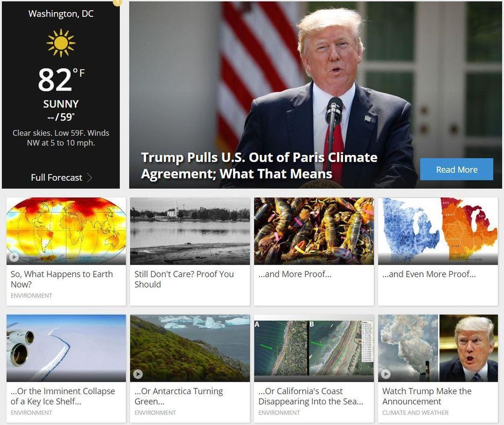Open '...and Even More Proof...' article

429,274
